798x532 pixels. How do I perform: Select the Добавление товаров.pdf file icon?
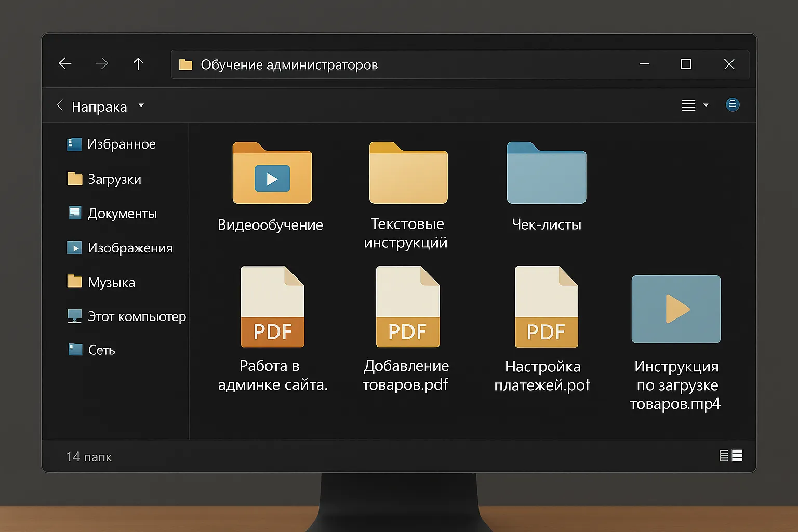pos(408,307)
